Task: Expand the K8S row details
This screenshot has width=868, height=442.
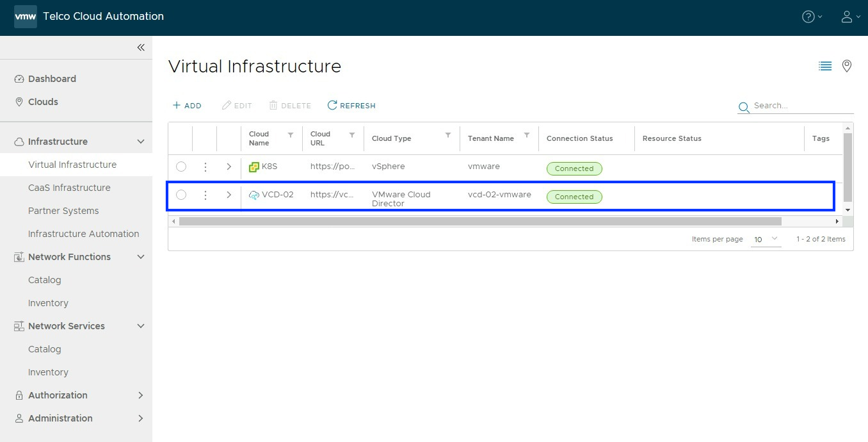Action: coord(229,167)
